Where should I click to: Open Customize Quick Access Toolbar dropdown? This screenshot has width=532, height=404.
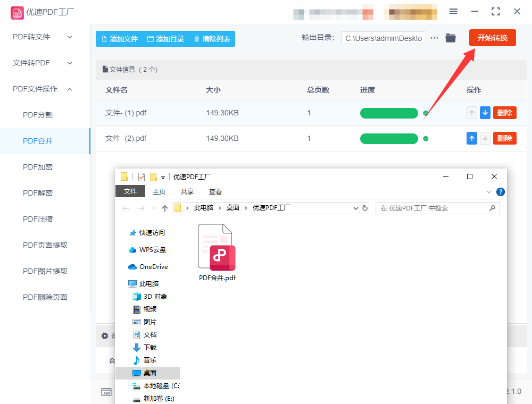click(163, 177)
